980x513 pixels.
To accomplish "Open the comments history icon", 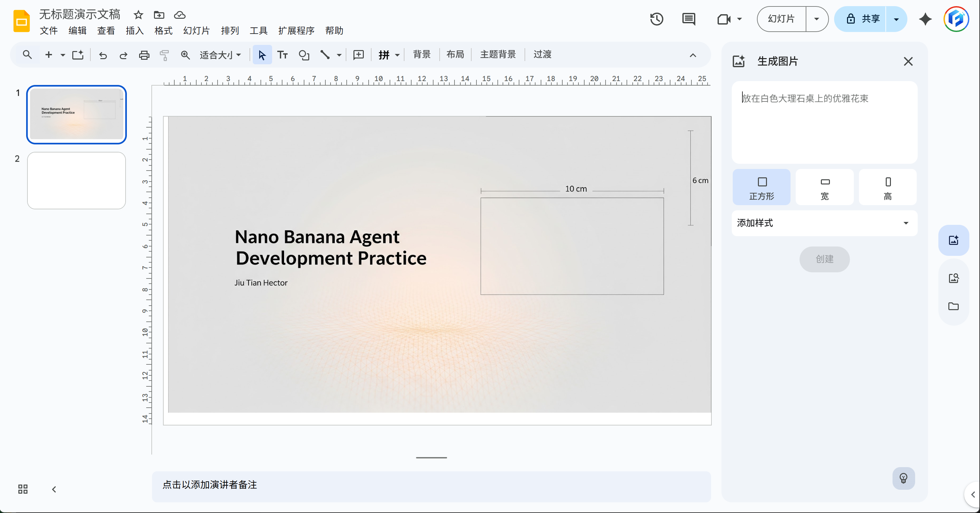I will pos(689,19).
